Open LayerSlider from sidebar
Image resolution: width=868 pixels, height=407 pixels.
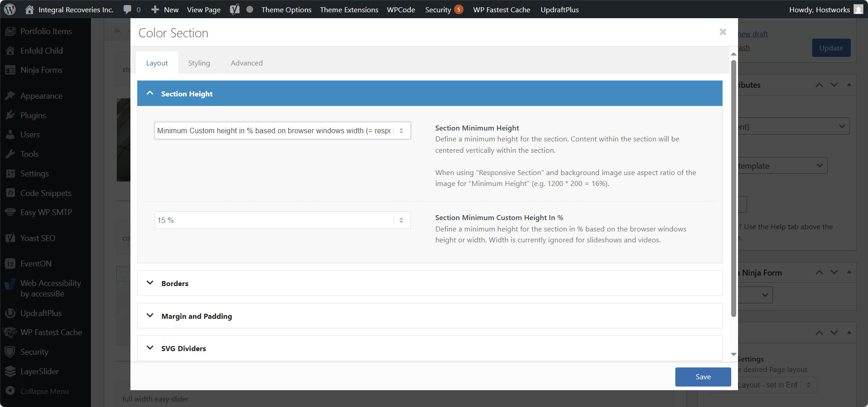pyautogui.click(x=39, y=372)
